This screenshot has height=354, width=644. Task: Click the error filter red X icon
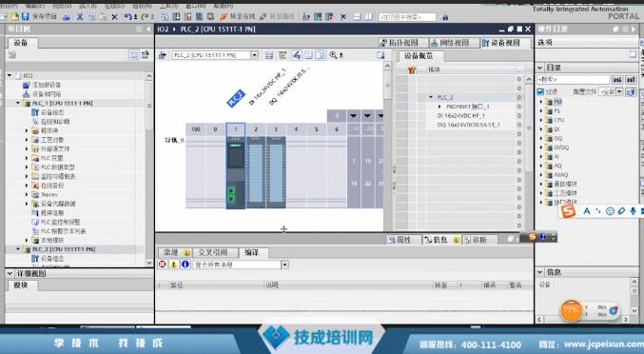[163, 264]
